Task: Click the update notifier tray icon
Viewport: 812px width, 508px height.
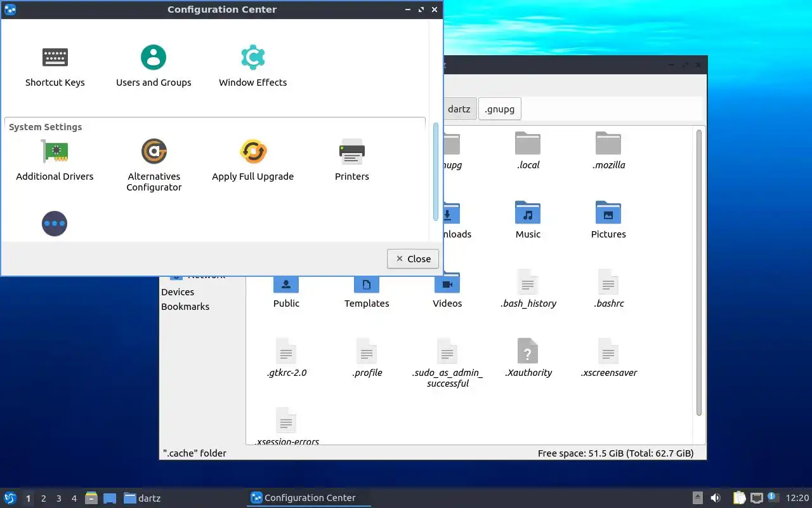Action: click(x=773, y=497)
